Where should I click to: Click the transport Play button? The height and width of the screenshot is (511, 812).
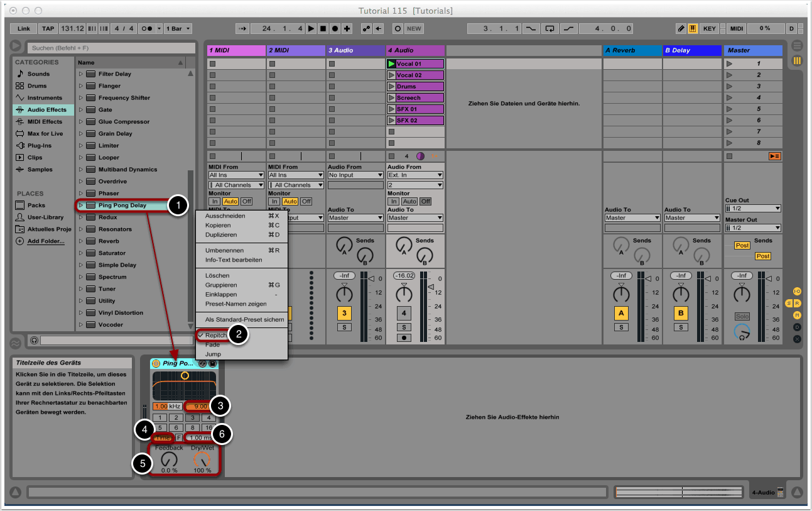[x=311, y=28]
